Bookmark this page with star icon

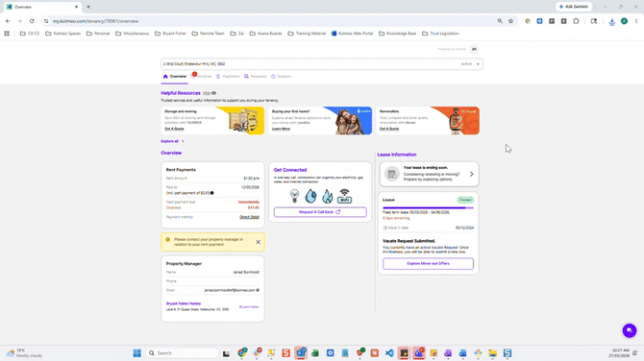click(510, 21)
